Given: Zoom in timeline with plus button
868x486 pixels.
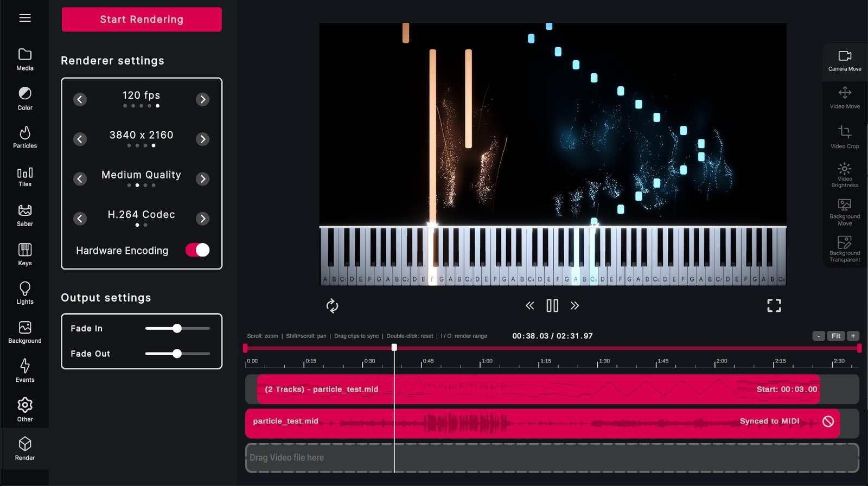Looking at the screenshot, I should tap(853, 336).
